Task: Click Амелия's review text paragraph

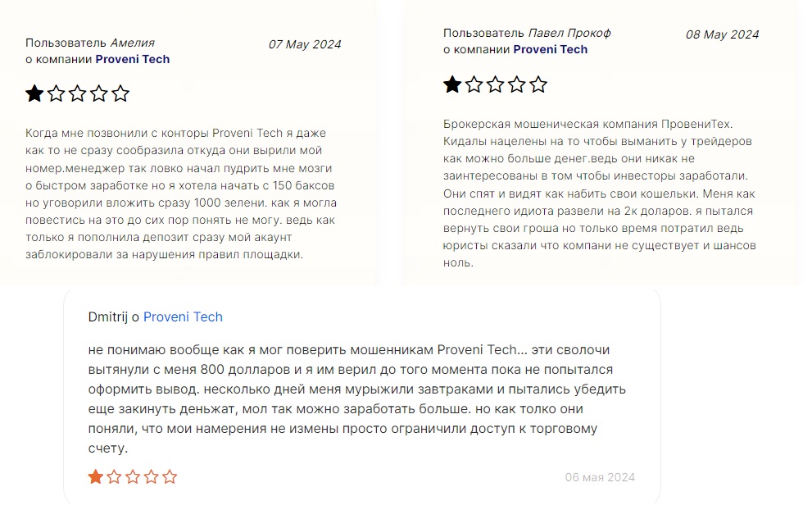Action: pyautogui.click(x=181, y=193)
